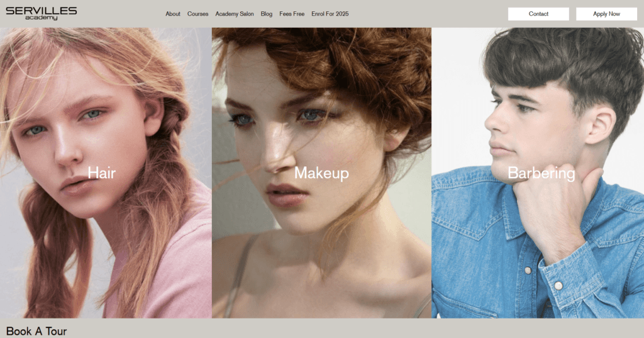Open the About menu item
644x338 pixels.
pos(173,14)
